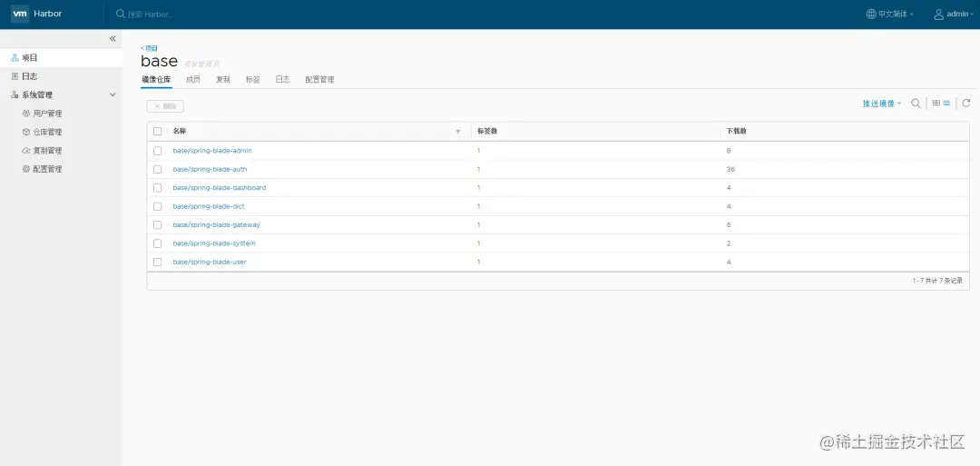The width and height of the screenshot is (980, 466).
Task: Check the base/spring-blade-gateway row checkbox
Action: (158, 224)
